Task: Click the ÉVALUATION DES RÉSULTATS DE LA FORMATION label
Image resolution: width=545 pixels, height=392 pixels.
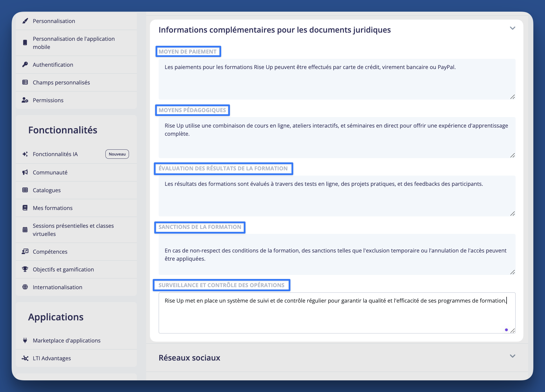Action: (x=223, y=168)
